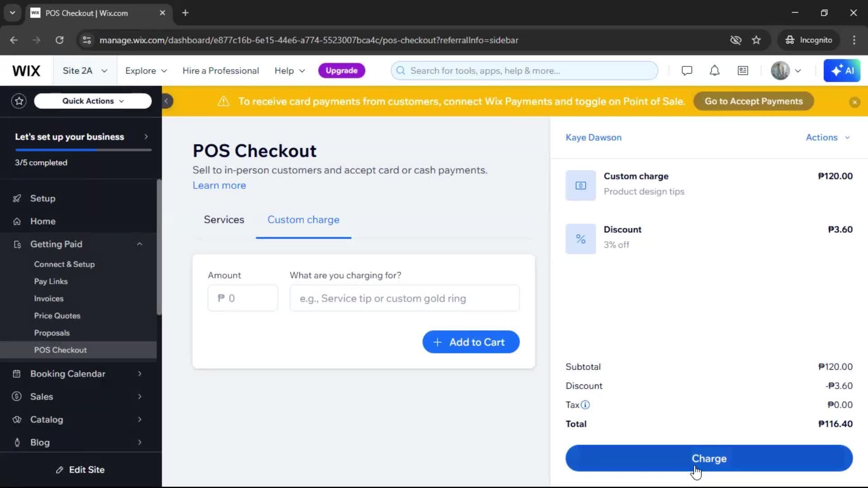This screenshot has height=488, width=868.
Task: Open Price Quotes in sidebar
Action: pos(57,316)
